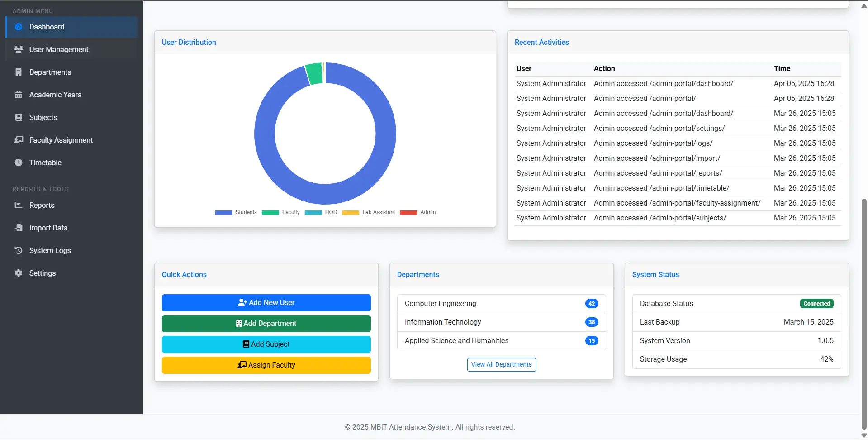
Task: Select the Subjects book icon
Action: click(19, 117)
